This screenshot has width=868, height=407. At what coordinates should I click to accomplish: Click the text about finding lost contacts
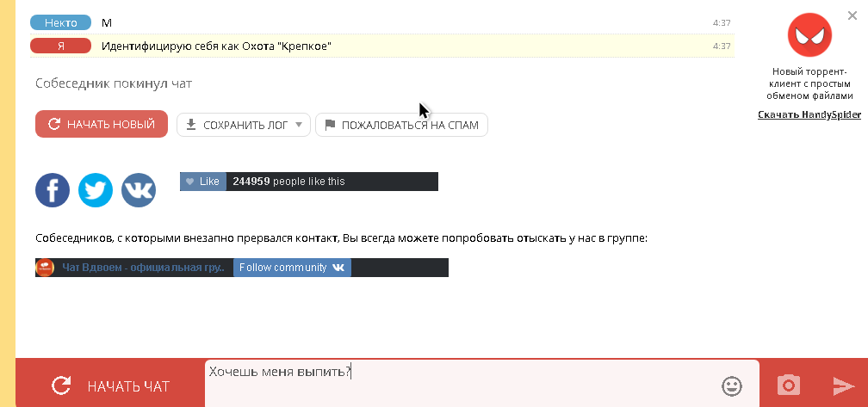point(342,239)
